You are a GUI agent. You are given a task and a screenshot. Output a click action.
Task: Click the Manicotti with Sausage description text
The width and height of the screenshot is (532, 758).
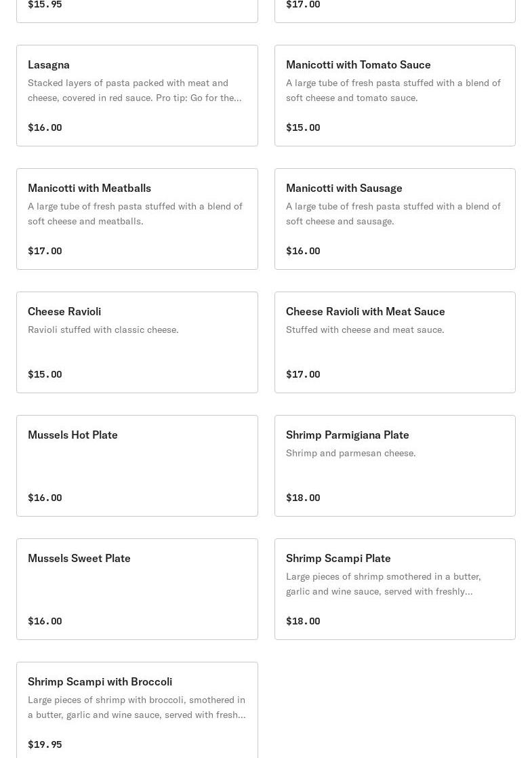coord(393,214)
